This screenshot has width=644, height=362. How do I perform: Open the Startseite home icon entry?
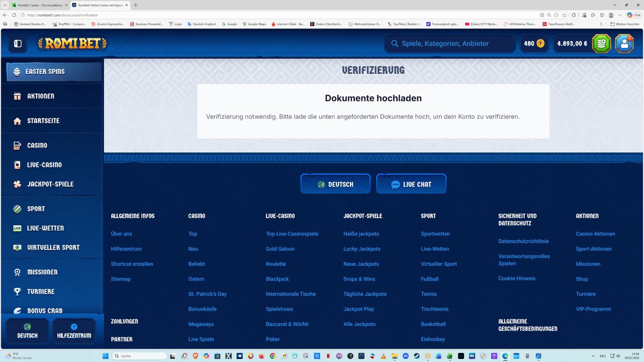[43, 121]
